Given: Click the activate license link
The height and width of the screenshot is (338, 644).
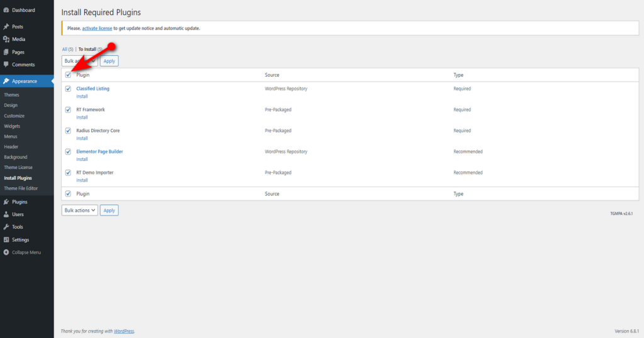Looking at the screenshot, I should [97, 28].
